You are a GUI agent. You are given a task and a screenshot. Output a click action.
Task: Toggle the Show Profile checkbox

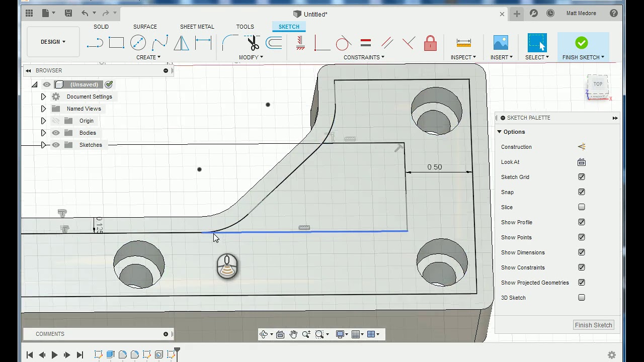(582, 222)
